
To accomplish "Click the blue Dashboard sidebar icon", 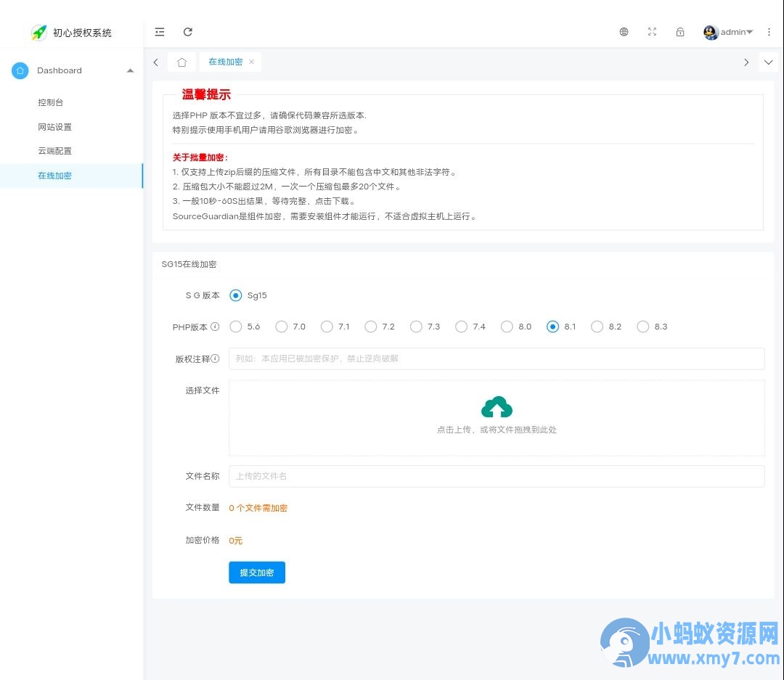I will click(20, 70).
